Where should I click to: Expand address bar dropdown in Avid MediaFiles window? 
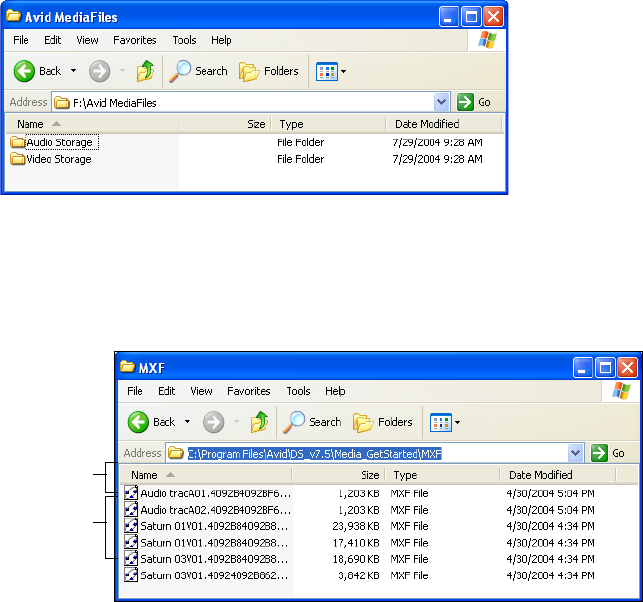(441, 102)
